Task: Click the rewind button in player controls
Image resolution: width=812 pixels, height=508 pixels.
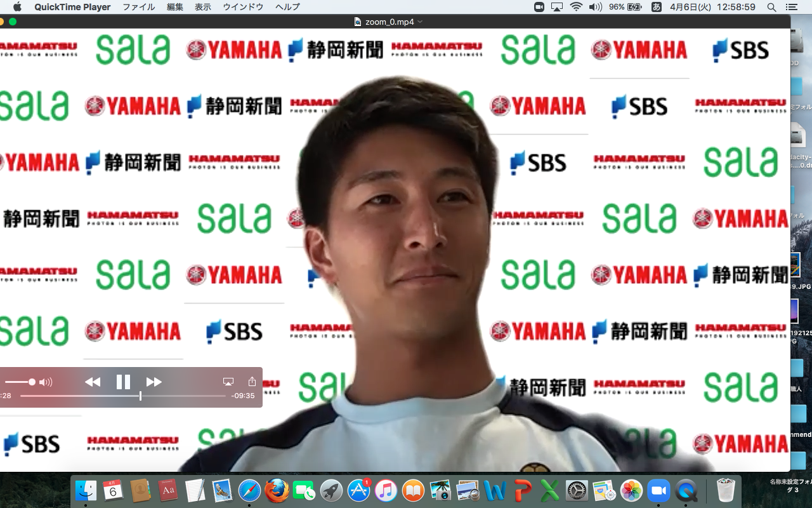Action: (93, 382)
